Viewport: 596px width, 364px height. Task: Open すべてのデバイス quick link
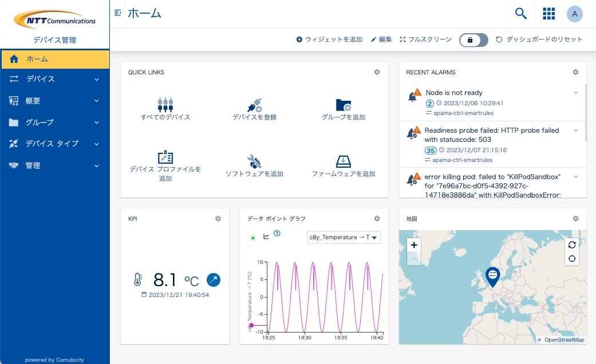165,109
